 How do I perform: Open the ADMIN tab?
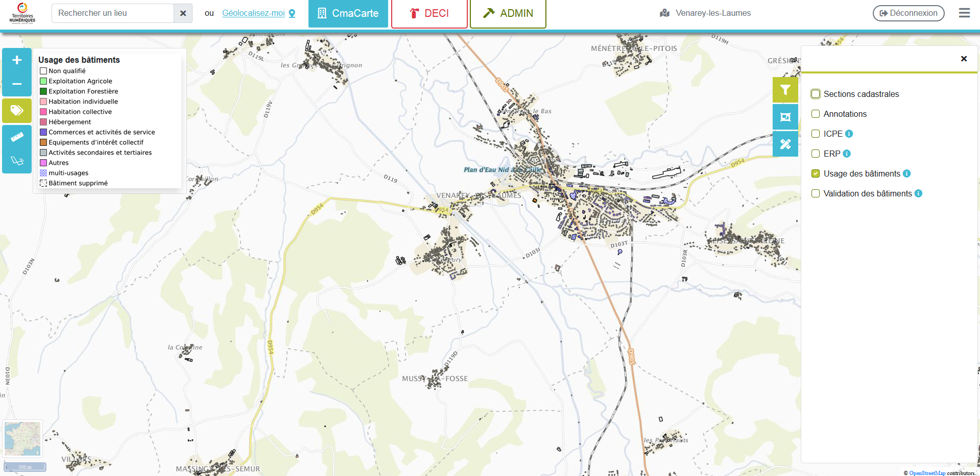[508, 13]
